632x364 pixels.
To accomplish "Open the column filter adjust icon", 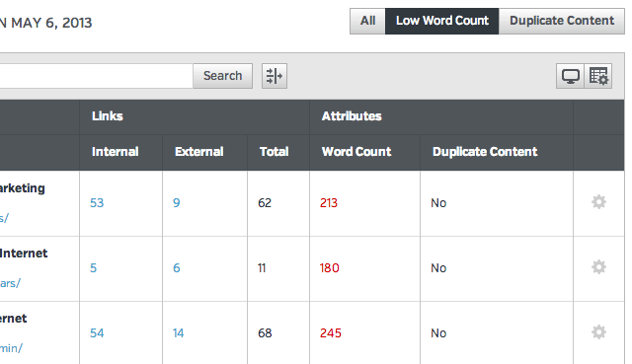I will [x=275, y=76].
